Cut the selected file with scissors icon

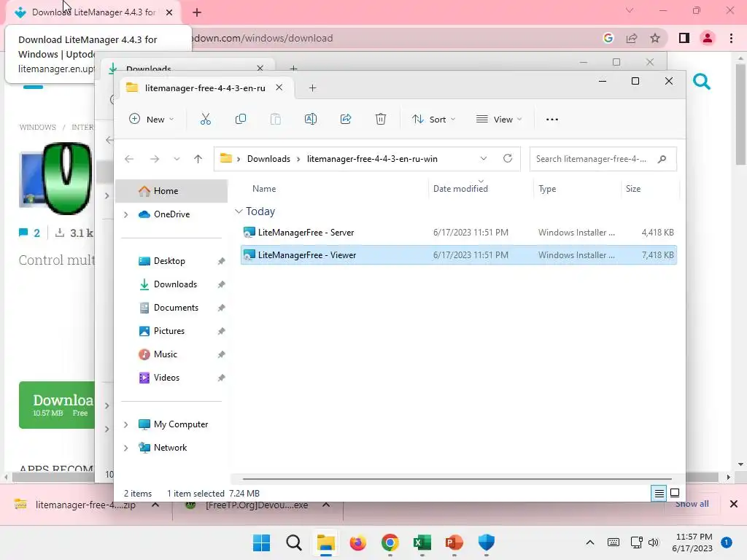205,119
